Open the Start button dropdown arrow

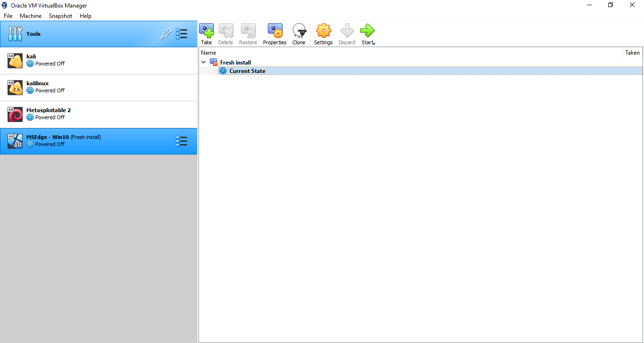click(x=373, y=43)
